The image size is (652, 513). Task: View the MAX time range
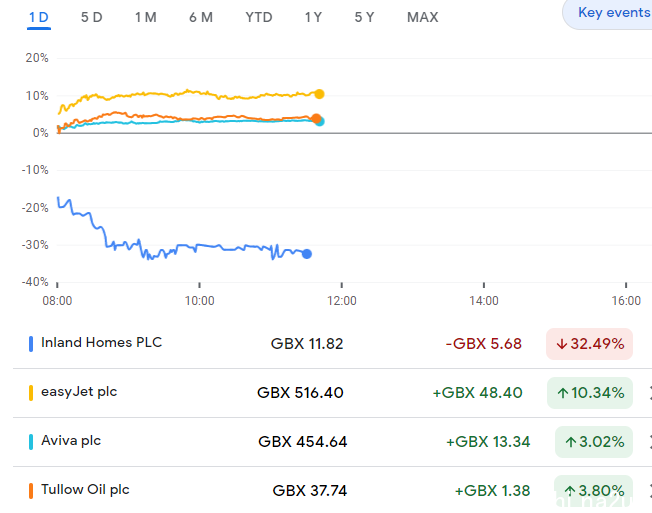point(422,17)
